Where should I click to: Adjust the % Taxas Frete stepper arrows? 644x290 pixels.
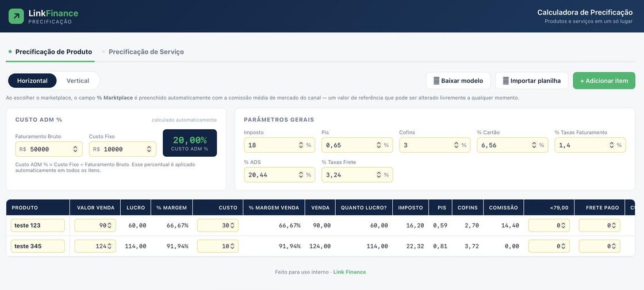379,175
